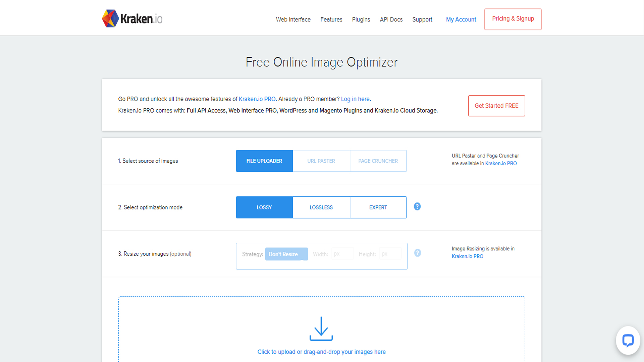Image resolution: width=644 pixels, height=362 pixels.
Task: Enable LOSSY optimization mode
Action: tap(264, 207)
